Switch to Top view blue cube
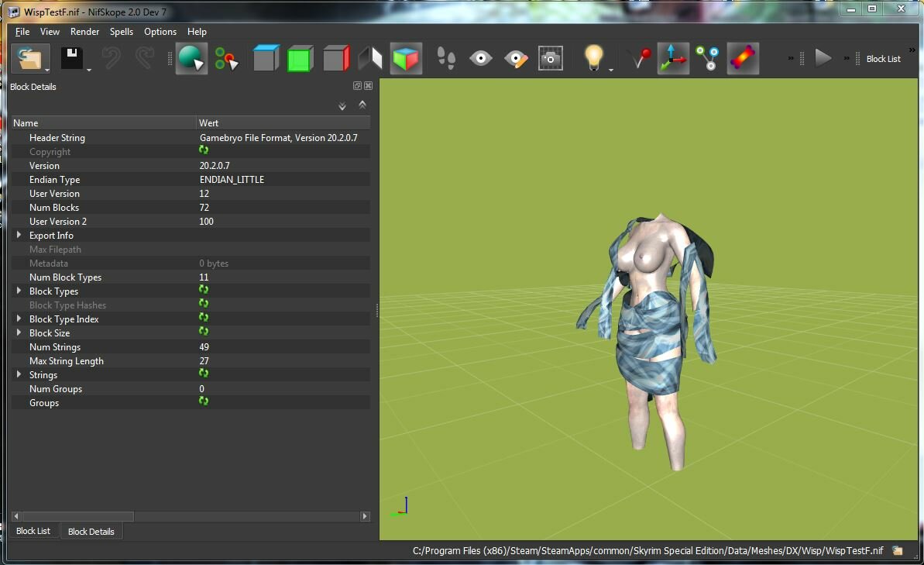The height and width of the screenshot is (565, 924). (266, 58)
